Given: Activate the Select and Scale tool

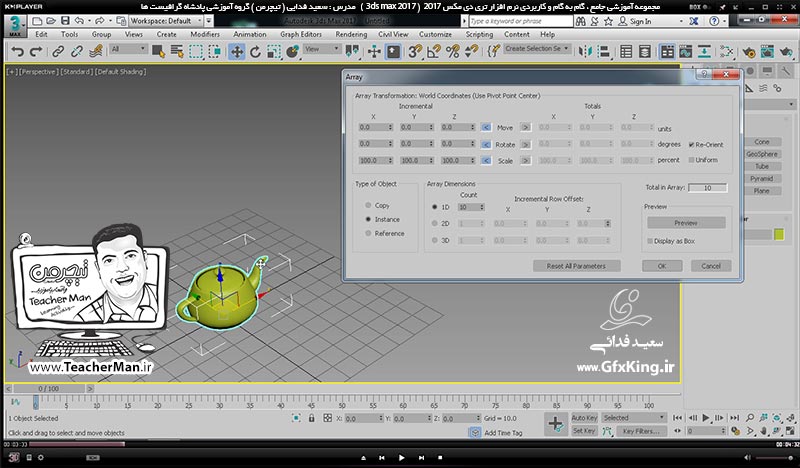Looking at the screenshot, I should click(x=274, y=52).
